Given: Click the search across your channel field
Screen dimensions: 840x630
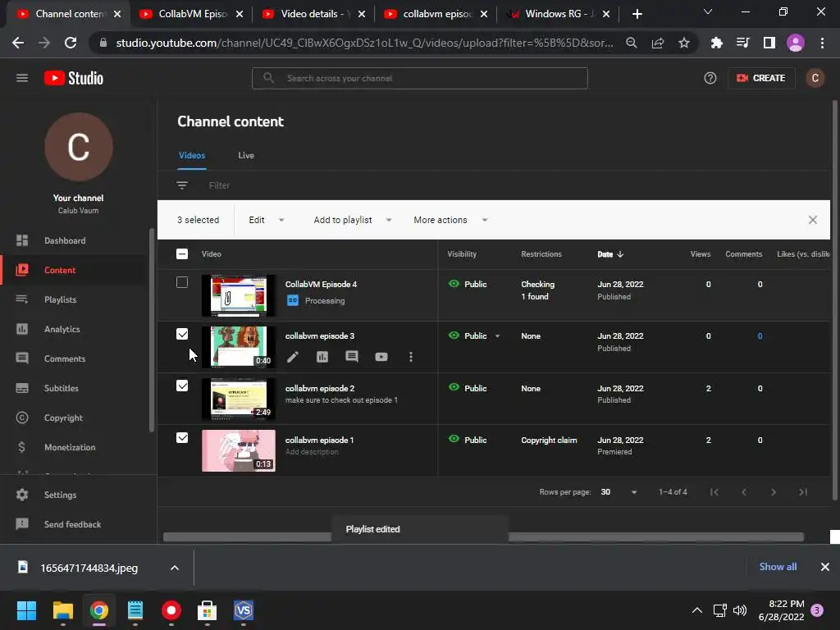Looking at the screenshot, I should [x=419, y=78].
